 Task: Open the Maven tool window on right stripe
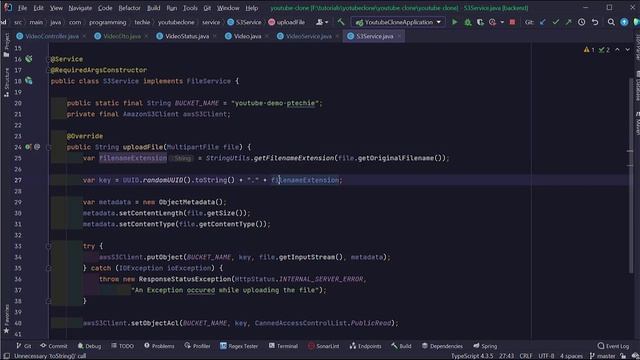[x=637, y=124]
